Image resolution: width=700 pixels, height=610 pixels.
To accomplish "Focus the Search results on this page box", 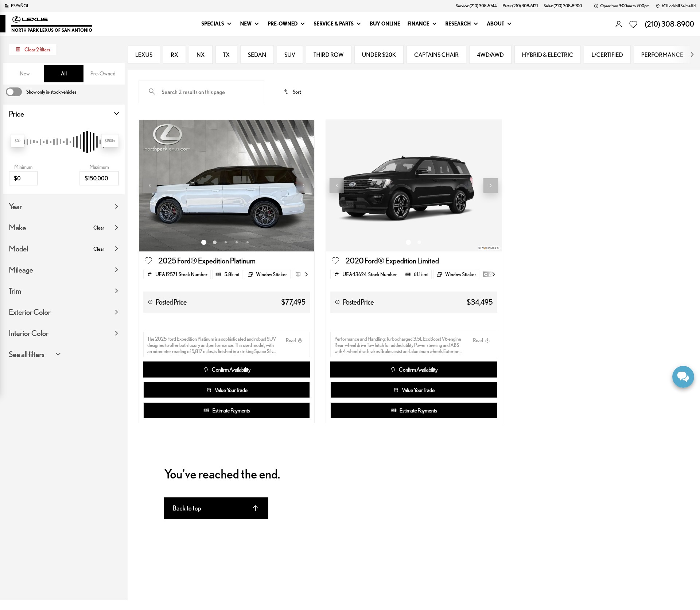I will [x=201, y=92].
